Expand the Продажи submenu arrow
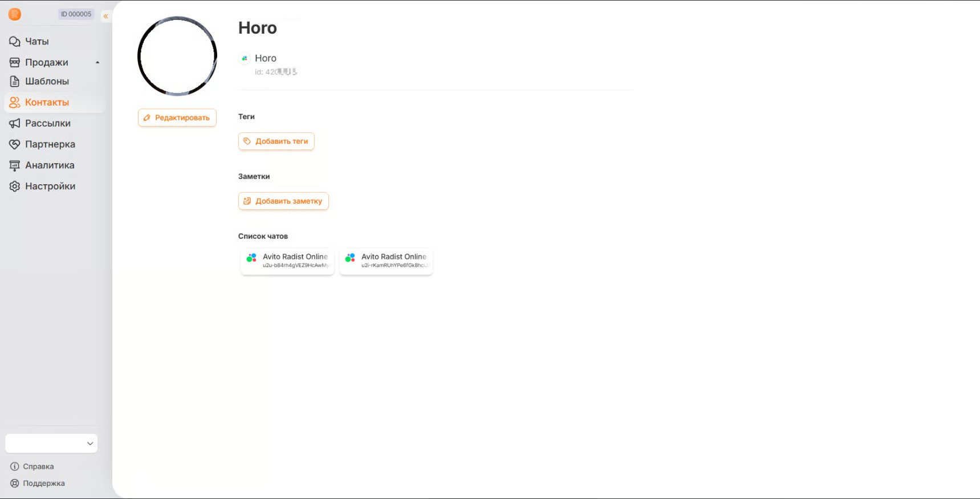The width and height of the screenshot is (980, 499). click(x=97, y=63)
